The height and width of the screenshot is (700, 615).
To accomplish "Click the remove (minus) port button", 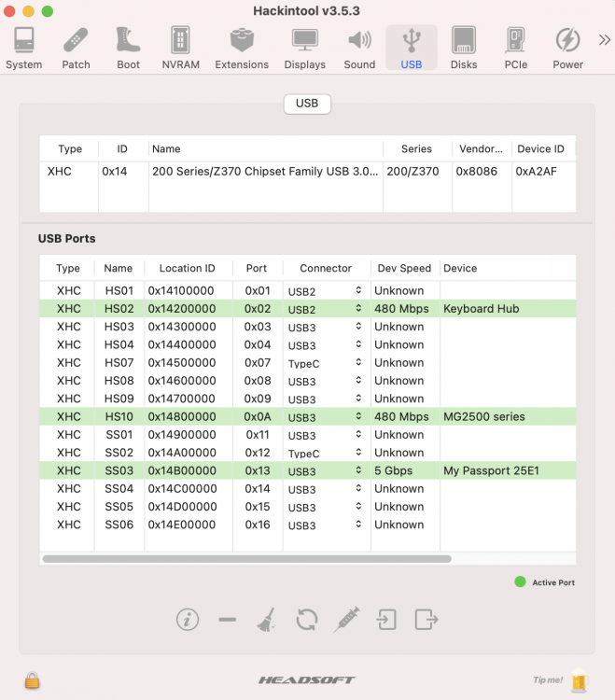I will [227, 619].
